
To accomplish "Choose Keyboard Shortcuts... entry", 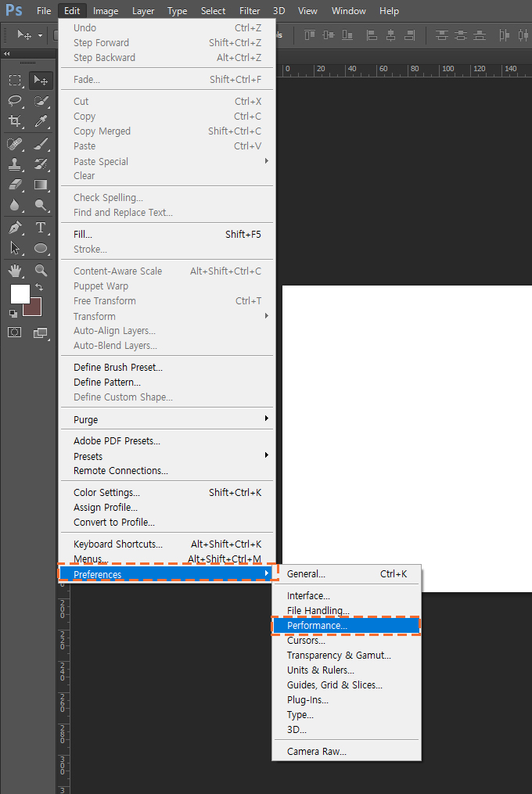I will [x=167, y=544].
